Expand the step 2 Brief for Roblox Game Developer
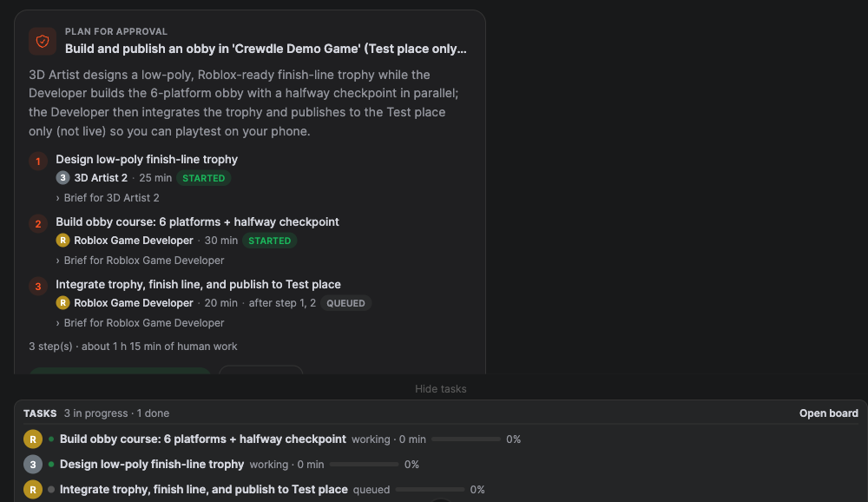868x502 pixels. [140, 261]
